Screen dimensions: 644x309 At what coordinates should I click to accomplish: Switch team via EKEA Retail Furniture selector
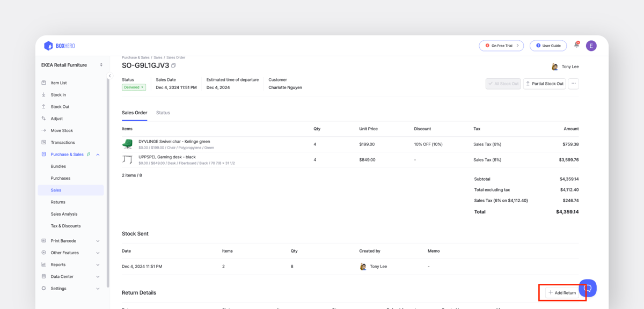pos(71,65)
